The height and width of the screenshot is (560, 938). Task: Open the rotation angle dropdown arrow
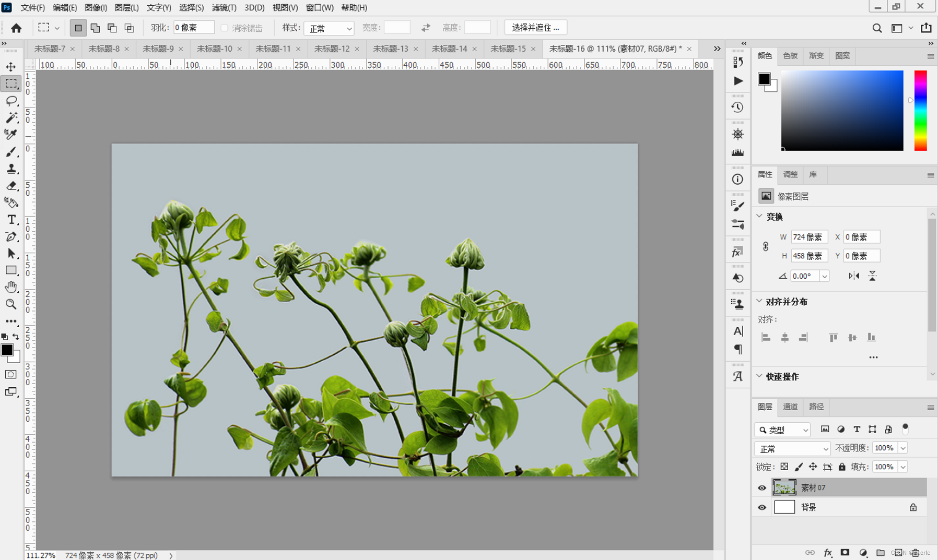824,276
